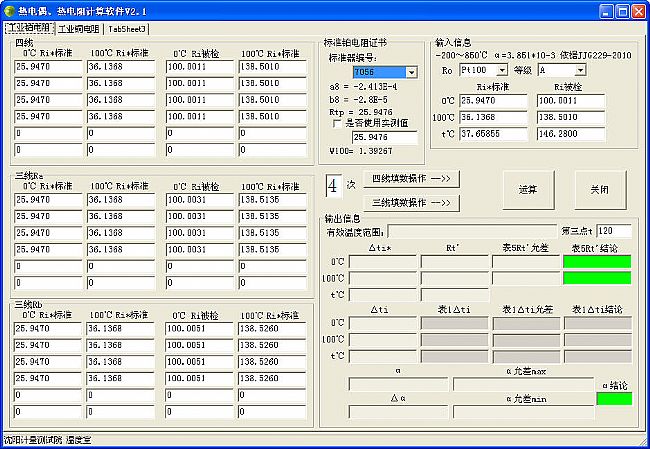Click 三线Rb first row 100.0051 field
Image resolution: width=650 pixels, height=449 pixels.
point(199,329)
